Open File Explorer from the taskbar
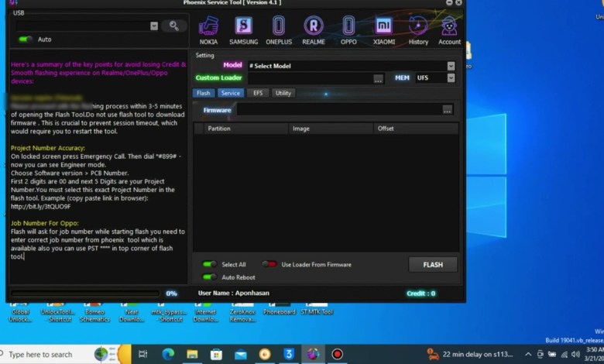 (192, 354)
